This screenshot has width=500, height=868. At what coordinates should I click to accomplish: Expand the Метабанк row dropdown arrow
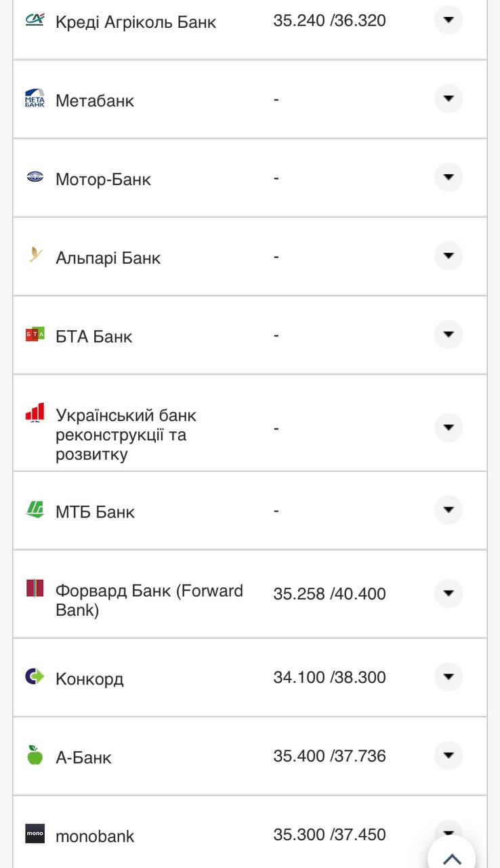448,99
